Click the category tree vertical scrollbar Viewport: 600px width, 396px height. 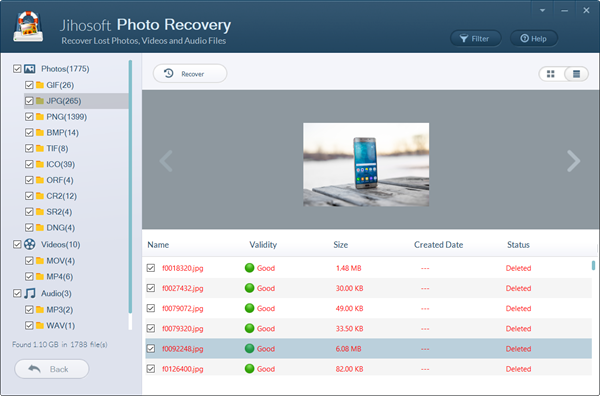(x=130, y=187)
